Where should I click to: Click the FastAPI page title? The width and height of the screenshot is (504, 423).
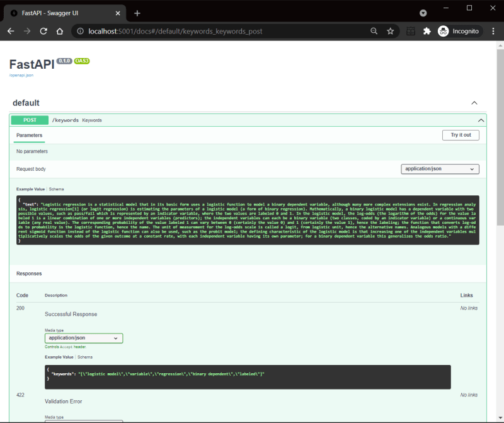[32, 65]
